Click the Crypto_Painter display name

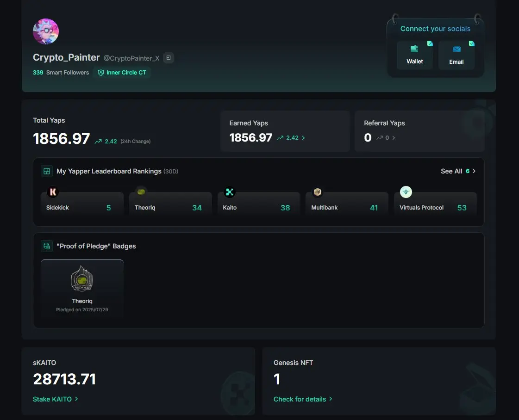coord(66,57)
